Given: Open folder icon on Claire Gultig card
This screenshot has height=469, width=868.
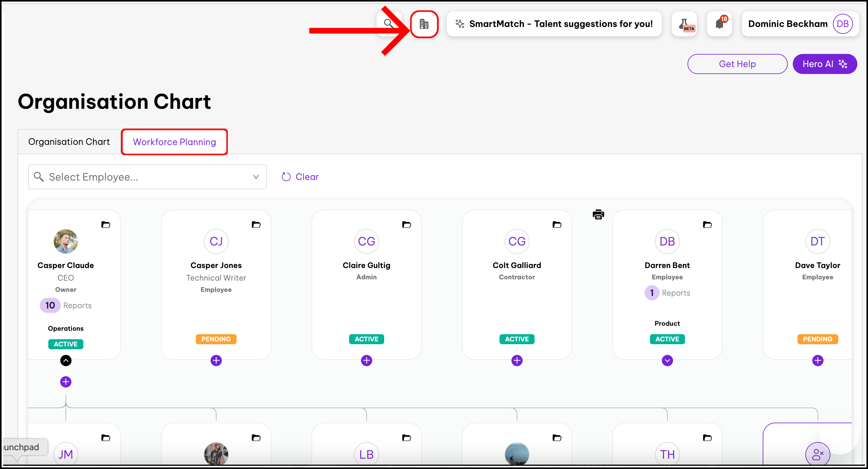Looking at the screenshot, I should pos(406,224).
